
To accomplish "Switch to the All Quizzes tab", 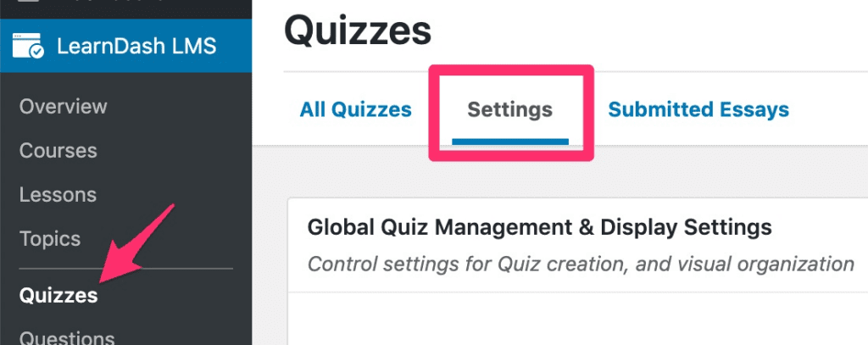I will (355, 109).
